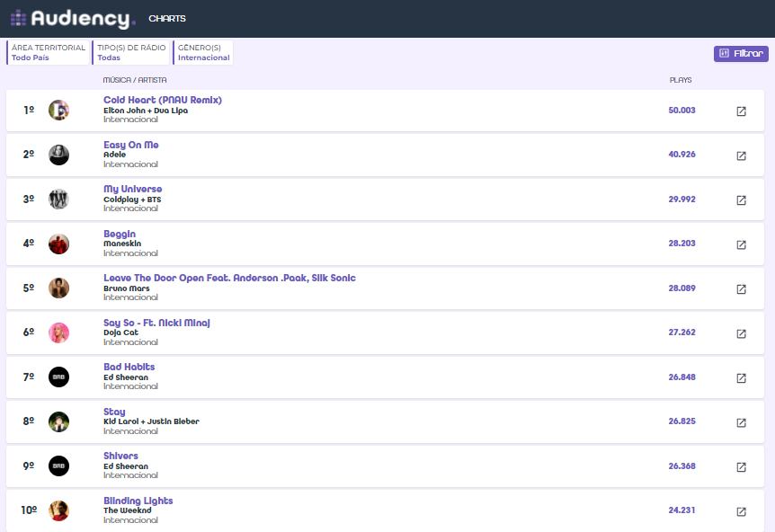Click play count 28.089

point(681,288)
